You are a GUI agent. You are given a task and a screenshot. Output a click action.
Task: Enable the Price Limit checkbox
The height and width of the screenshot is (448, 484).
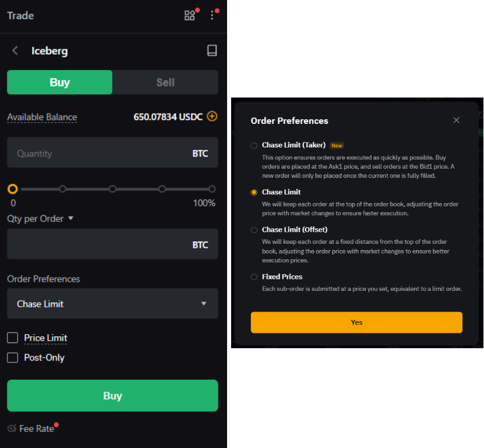[x=13, y=338]
